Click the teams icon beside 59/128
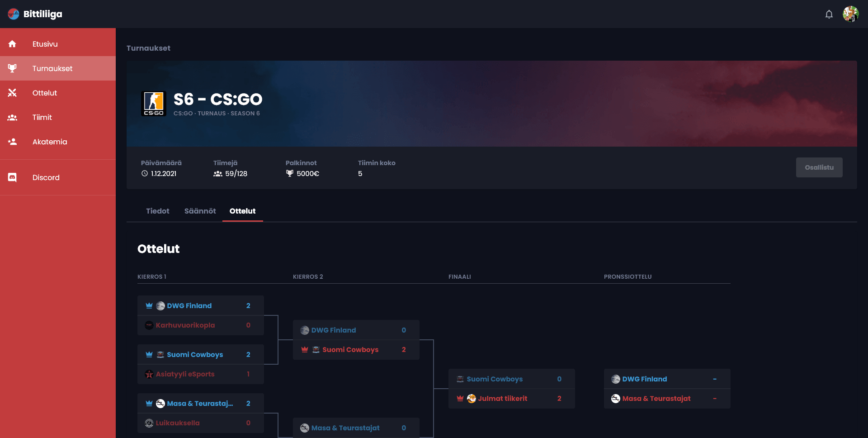This screenshot has width=868, height=438. (x=218, y=174)
